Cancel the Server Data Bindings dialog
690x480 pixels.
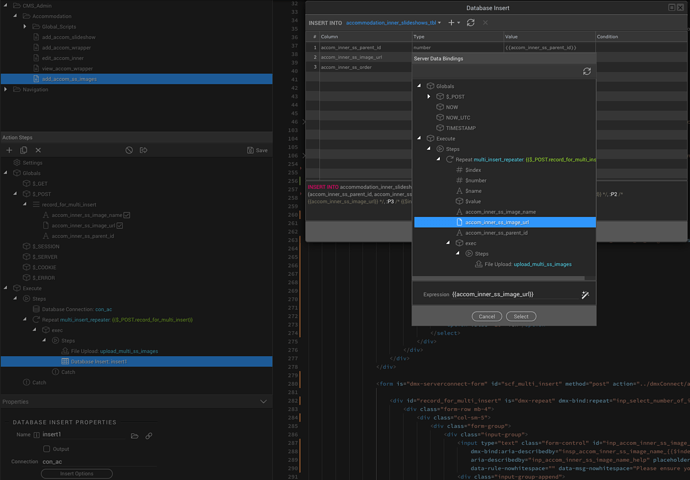tap(487, 316)
